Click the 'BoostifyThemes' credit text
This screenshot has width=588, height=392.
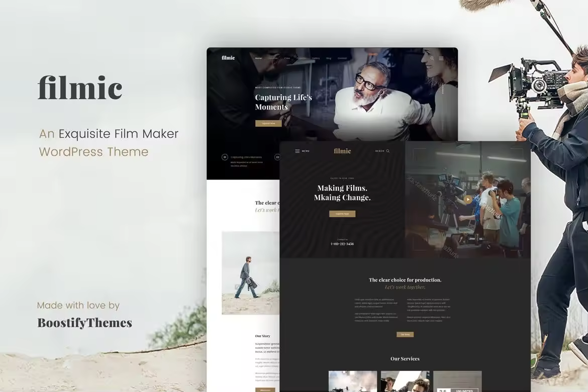[85, 323]
